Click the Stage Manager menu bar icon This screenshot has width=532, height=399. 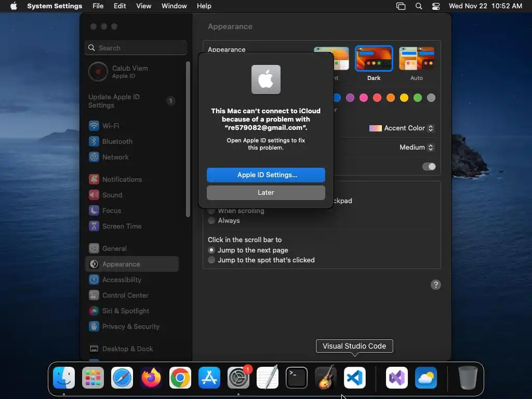point(401,6)
